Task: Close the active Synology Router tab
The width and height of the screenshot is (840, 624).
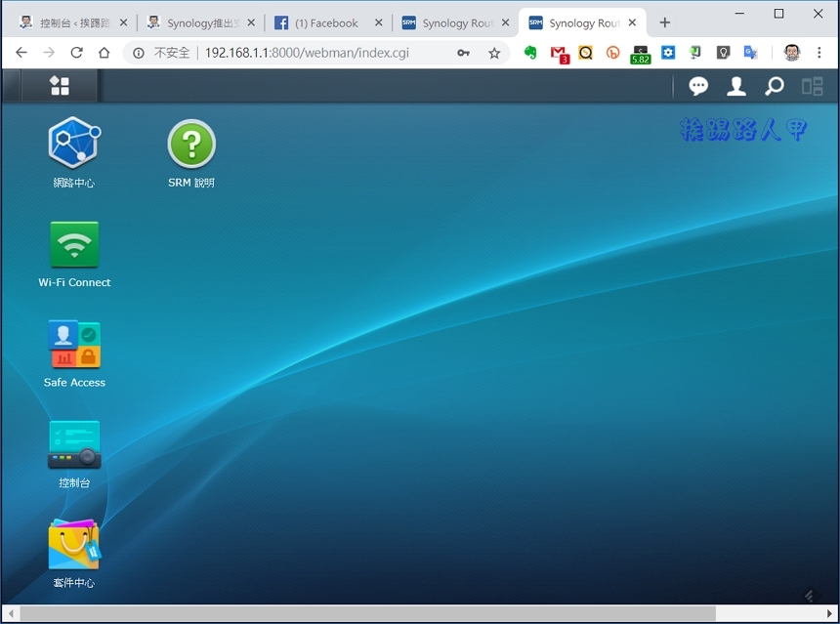Action: [632, 22]
